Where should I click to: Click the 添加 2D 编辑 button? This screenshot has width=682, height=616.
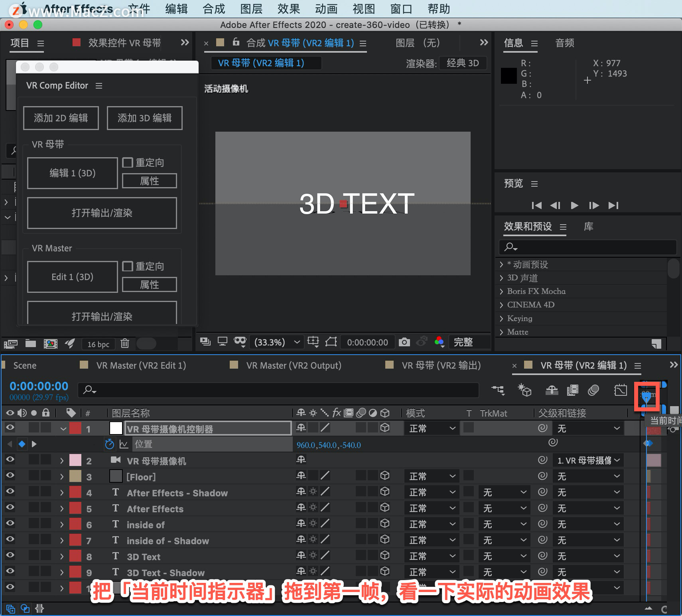pos(61,118)
